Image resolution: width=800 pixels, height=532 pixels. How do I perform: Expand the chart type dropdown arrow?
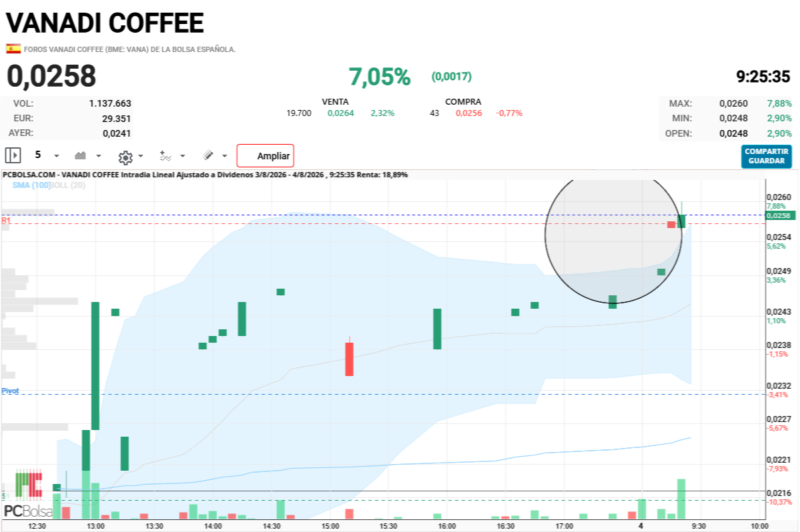click(99, 156)
